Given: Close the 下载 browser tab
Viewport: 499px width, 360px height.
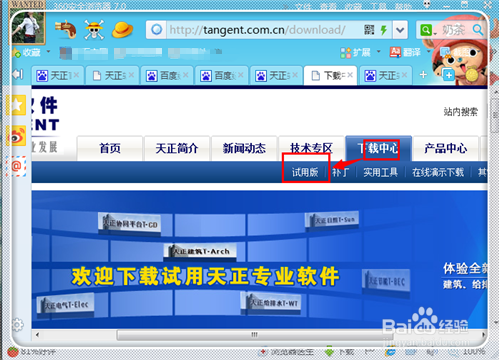Looking at the screenshot, I should pos(350,75).
